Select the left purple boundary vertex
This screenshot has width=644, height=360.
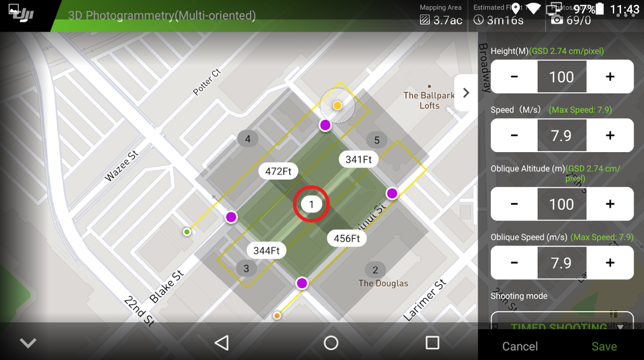pos(231,217)
